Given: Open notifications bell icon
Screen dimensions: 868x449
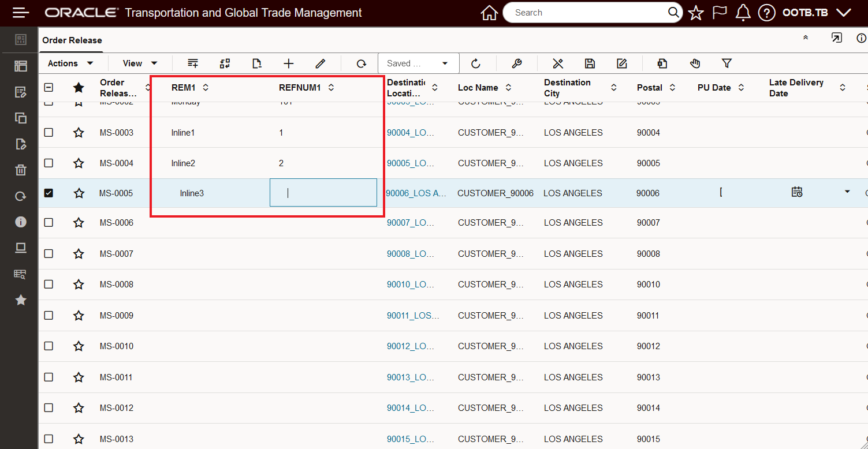Looking at the screenshot, I should coord(743,13).
